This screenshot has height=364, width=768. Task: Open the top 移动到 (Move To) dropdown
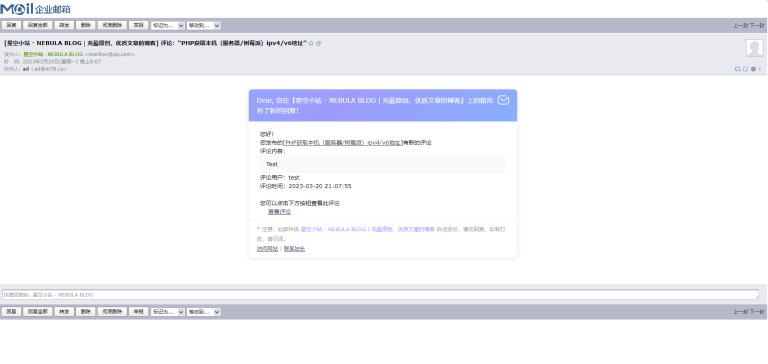point(204,25)
